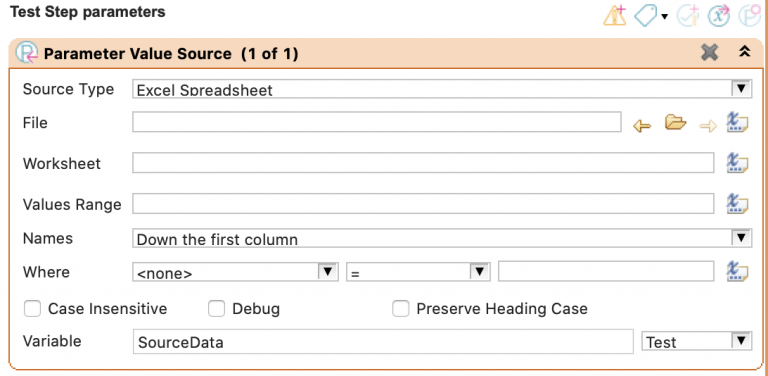Click the variable picker icon in Where row

pyautogui.click(x=737, y=271)
